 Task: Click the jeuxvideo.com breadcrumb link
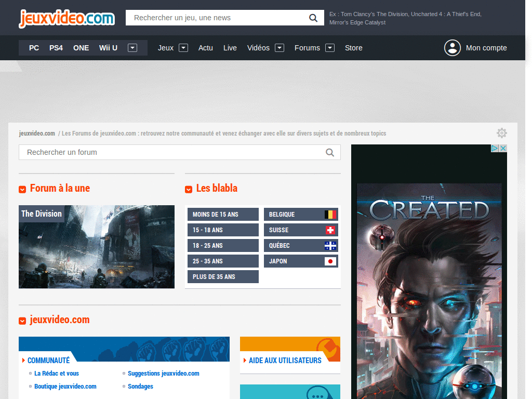click(37, 134)
